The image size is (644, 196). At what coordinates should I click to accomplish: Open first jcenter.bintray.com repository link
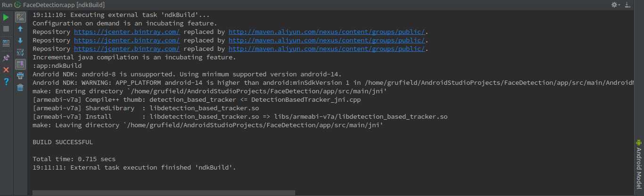127,32
